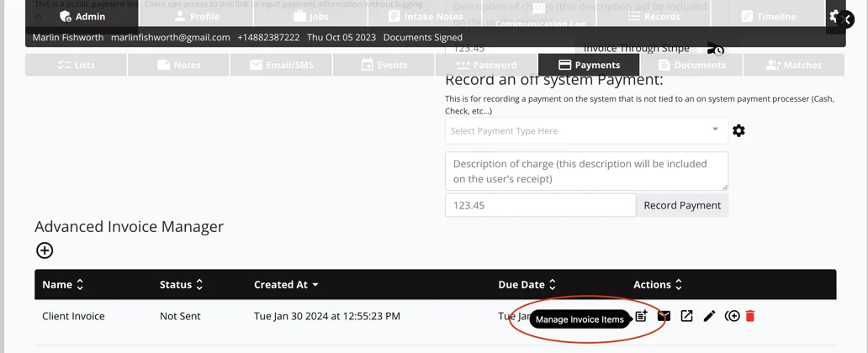Delete Client Invoice with red trash icon
Viewport: 868px width, 353px height.
[750, 316]
